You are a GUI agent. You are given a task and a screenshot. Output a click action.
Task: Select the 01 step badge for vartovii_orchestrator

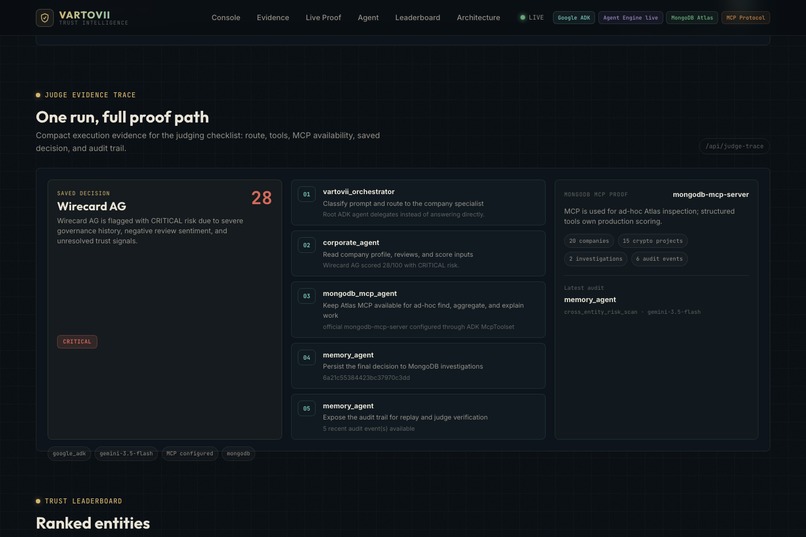[x=306, y=194]
